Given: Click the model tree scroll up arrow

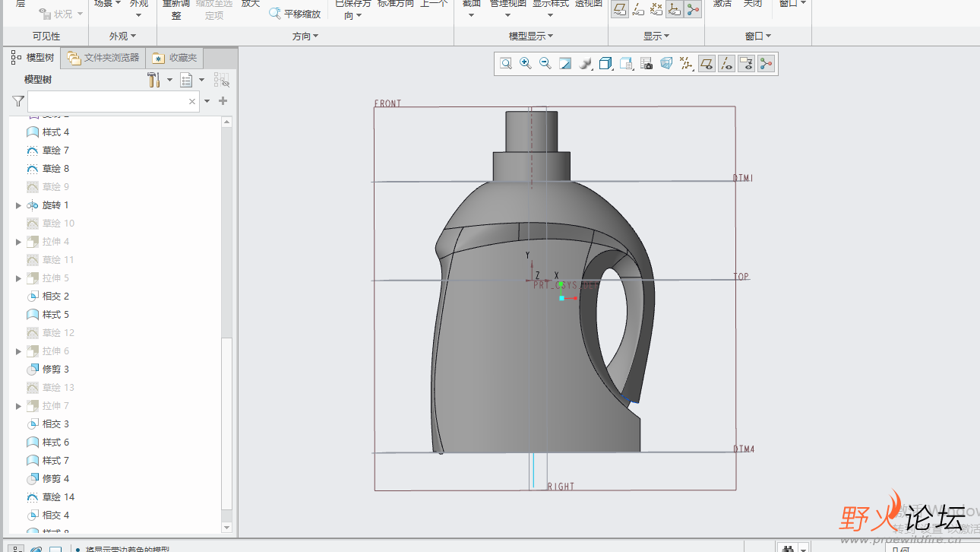Looking at the screenshot, I should [226, 122].
